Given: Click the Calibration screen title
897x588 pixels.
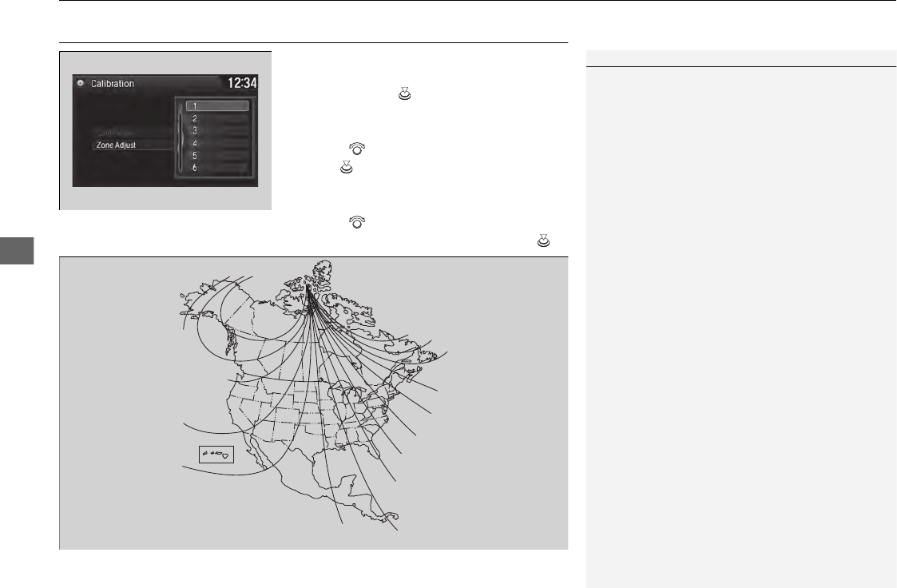Looking at the screenshot, I should pos(113,84).
